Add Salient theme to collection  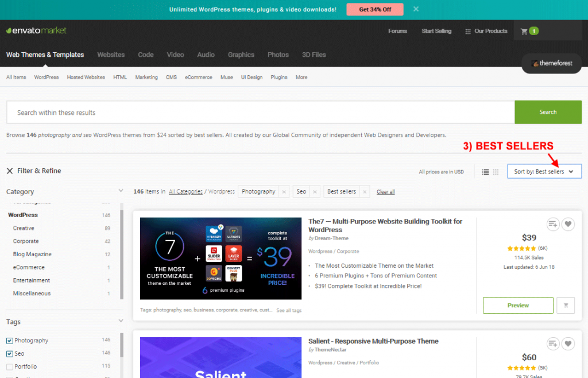553,344
